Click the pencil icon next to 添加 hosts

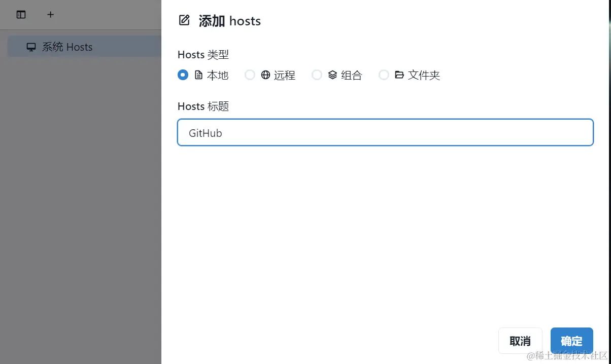click(x=184, y=20)
